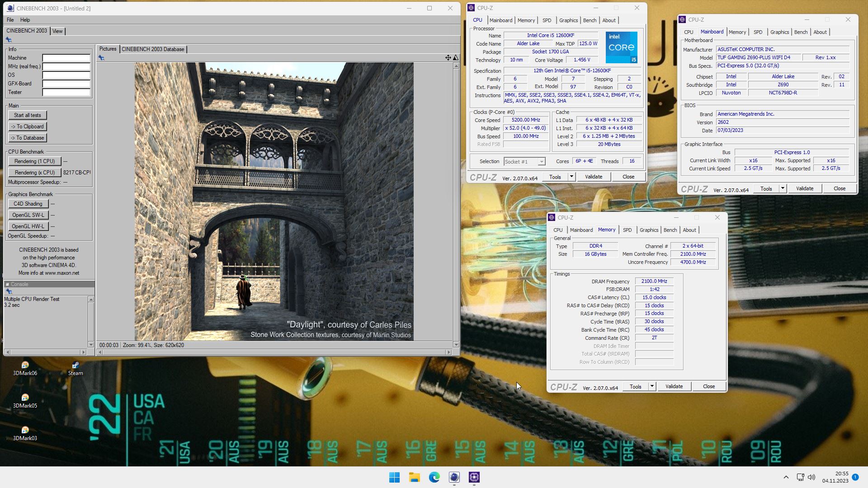
Task: Open About tab in CPU-Z CPU window
Action: click(609, 20)
